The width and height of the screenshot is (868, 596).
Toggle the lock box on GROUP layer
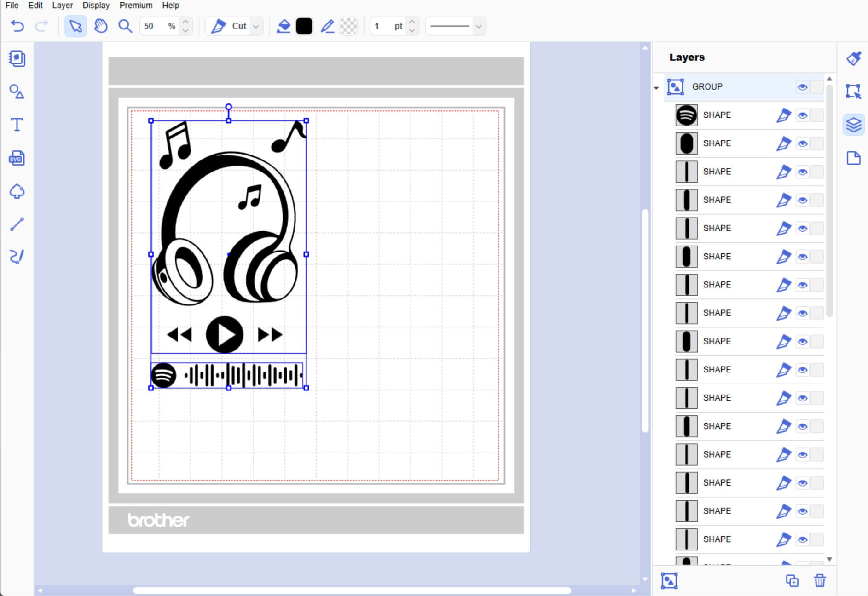click(816, 87)
